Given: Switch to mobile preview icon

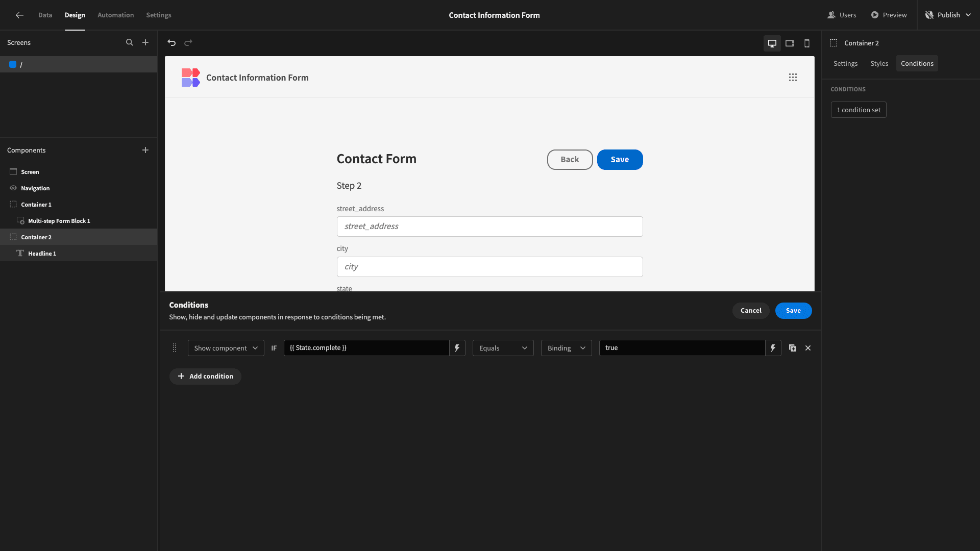Looking at the screenshot, I should (x=807, y=43).
